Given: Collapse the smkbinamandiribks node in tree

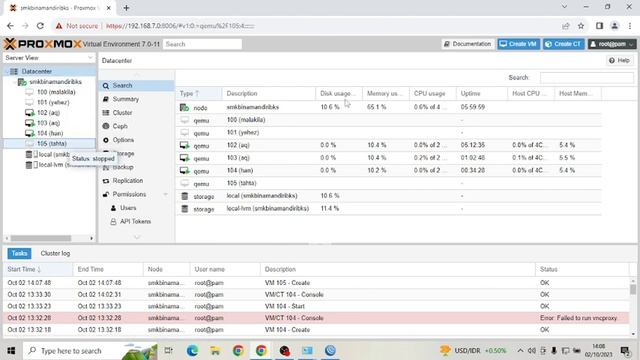Looking at the screenshot, I should (14, 82).
